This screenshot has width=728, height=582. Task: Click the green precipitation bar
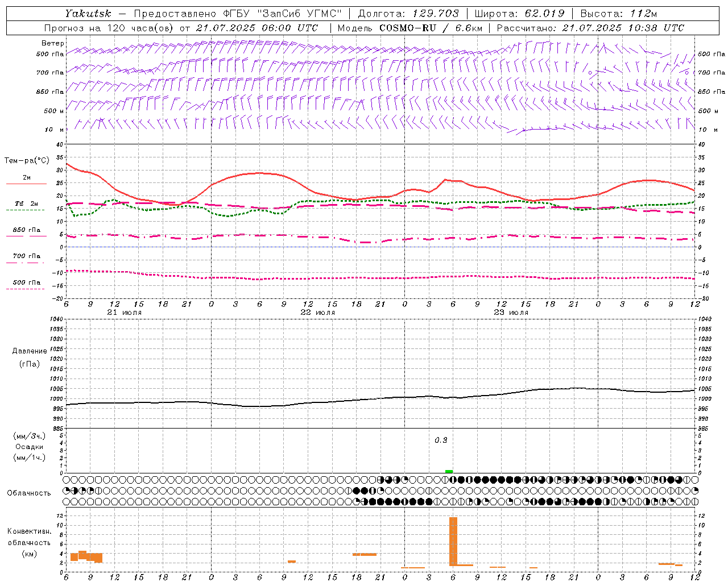click(449, 471)
